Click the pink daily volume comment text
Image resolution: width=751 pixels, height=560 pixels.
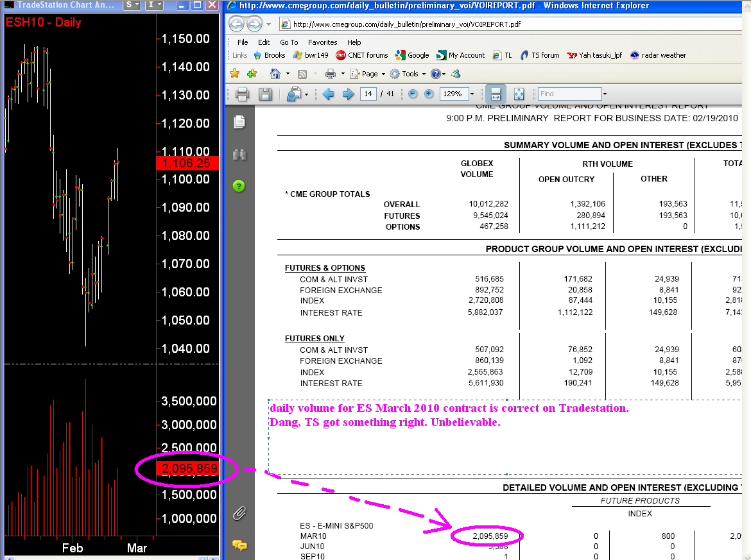point(449,415)
